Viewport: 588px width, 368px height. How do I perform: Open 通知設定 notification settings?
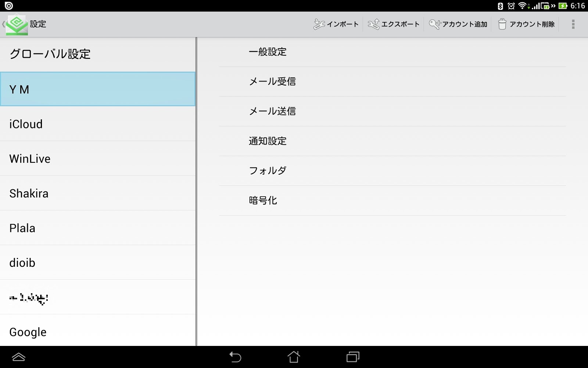click(392, 141)
